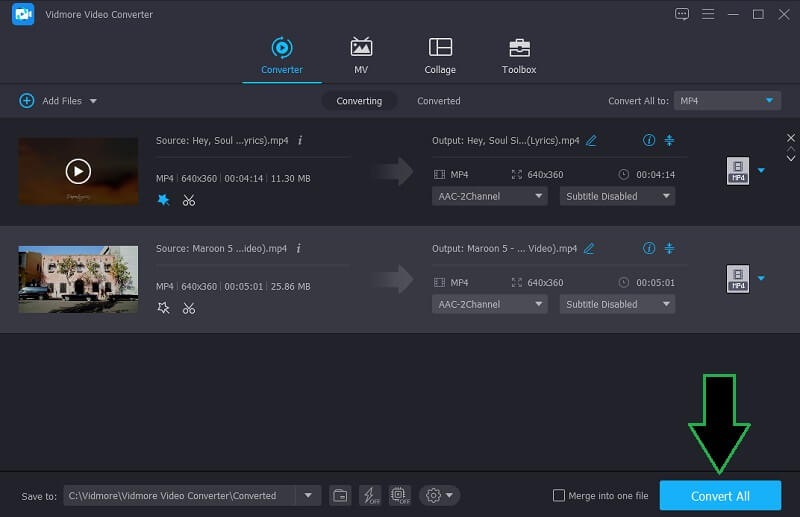Switch to the Toolbox tab

coord(519,56)
